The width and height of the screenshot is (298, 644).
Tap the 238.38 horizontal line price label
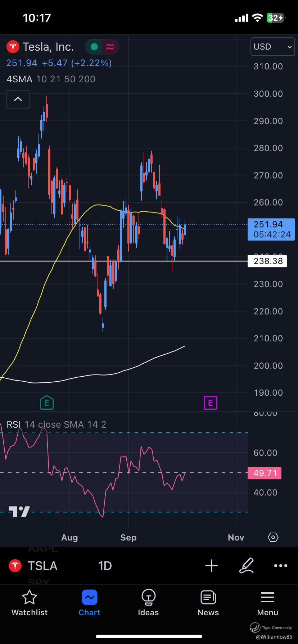267,261
